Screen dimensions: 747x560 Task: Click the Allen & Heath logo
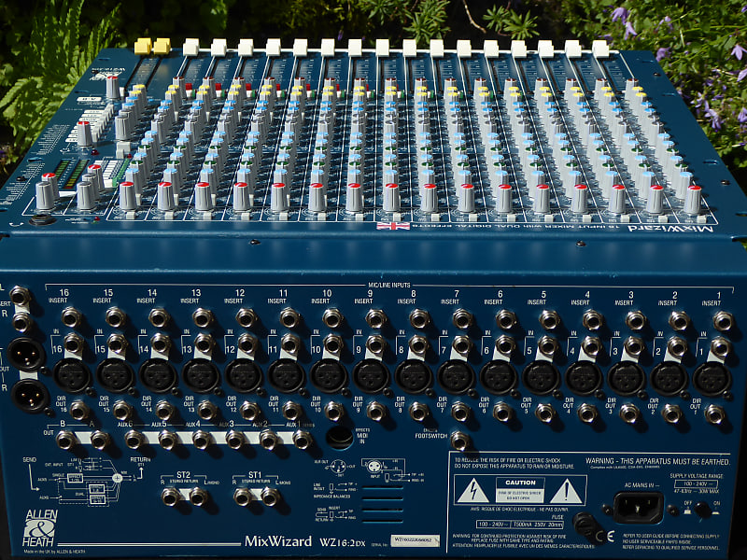pos(40,528)
